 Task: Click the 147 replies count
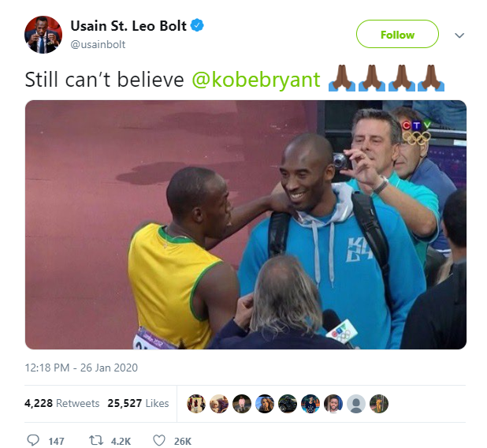(x=56, y=441)
